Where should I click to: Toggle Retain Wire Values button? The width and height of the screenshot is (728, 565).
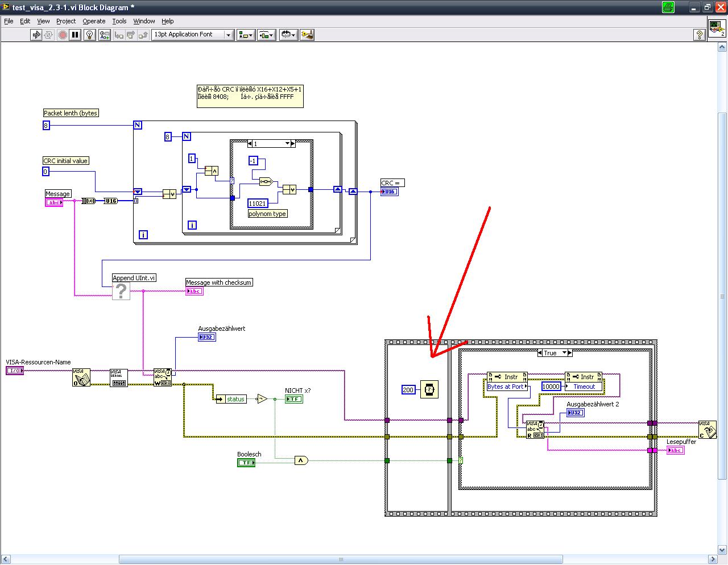tap(105, 35)
